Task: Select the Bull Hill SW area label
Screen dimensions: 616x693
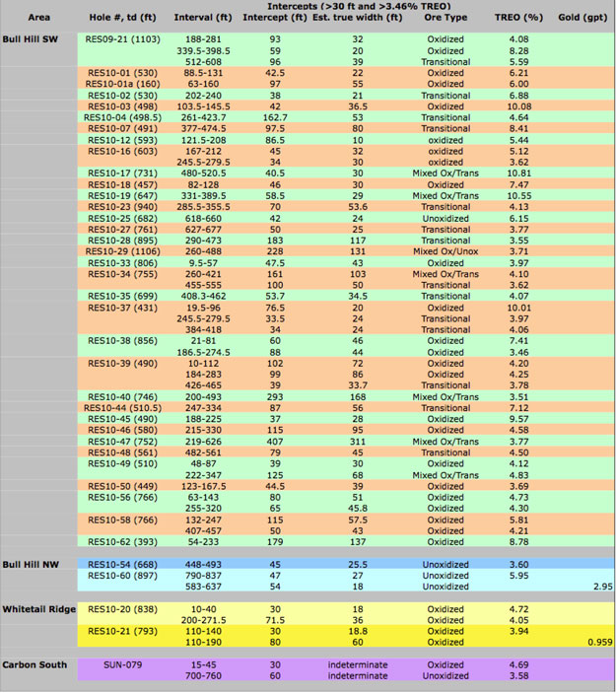Action: [30, 39]
